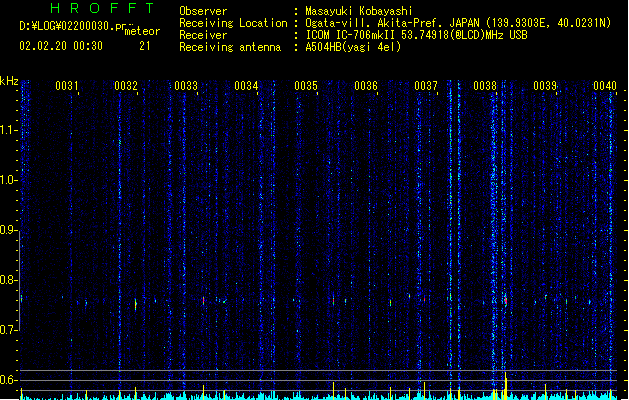Click the 0037 time marker
Viewport: 629px width, 400px height.
[426, 86]
